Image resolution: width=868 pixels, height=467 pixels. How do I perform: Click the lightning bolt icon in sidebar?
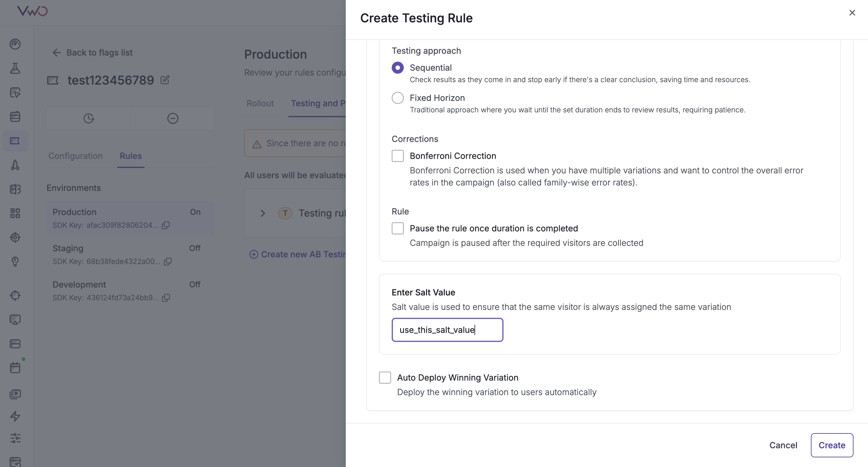point(15,416)
